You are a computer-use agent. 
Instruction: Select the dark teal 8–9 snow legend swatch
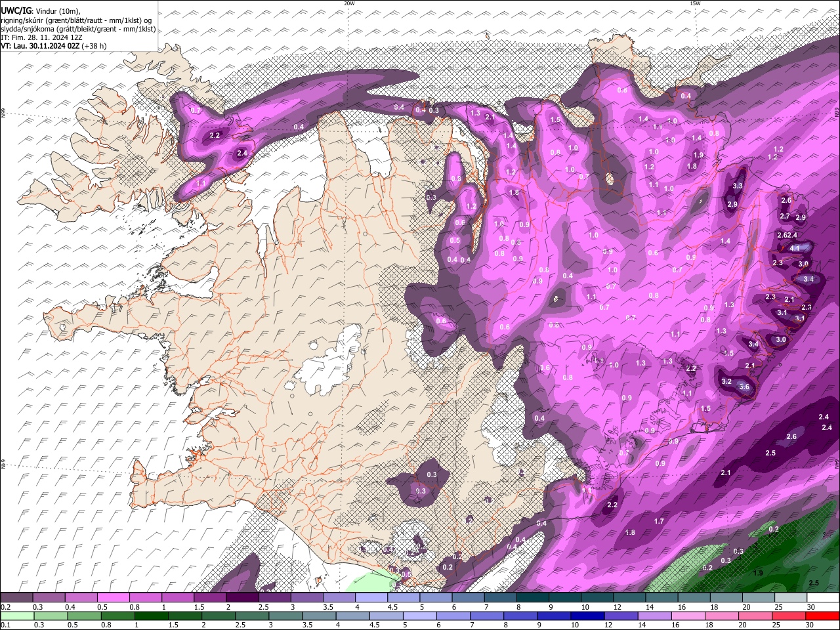[x=532, y=597]
